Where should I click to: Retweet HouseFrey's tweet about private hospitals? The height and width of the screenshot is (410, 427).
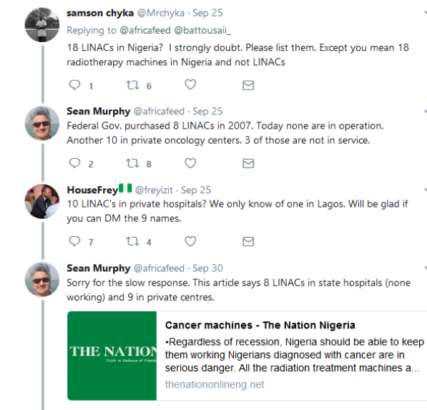point(132,241)
